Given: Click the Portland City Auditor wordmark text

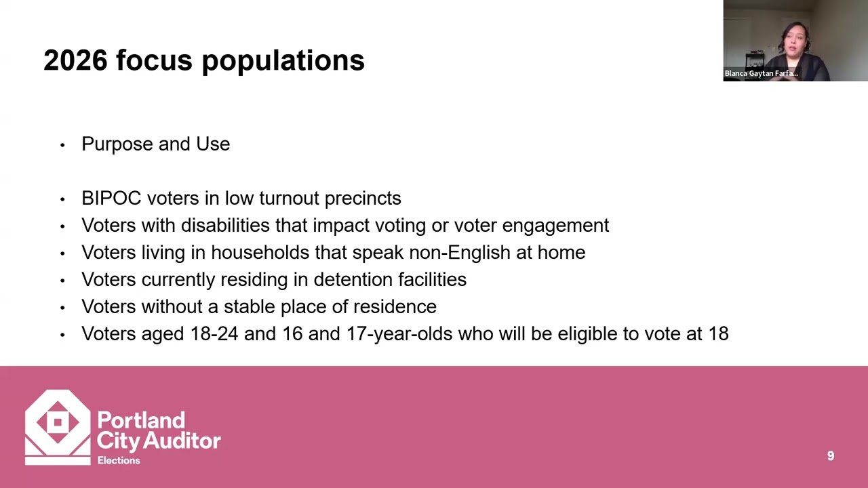Looking at the screenshot, I should pos(159,431).
